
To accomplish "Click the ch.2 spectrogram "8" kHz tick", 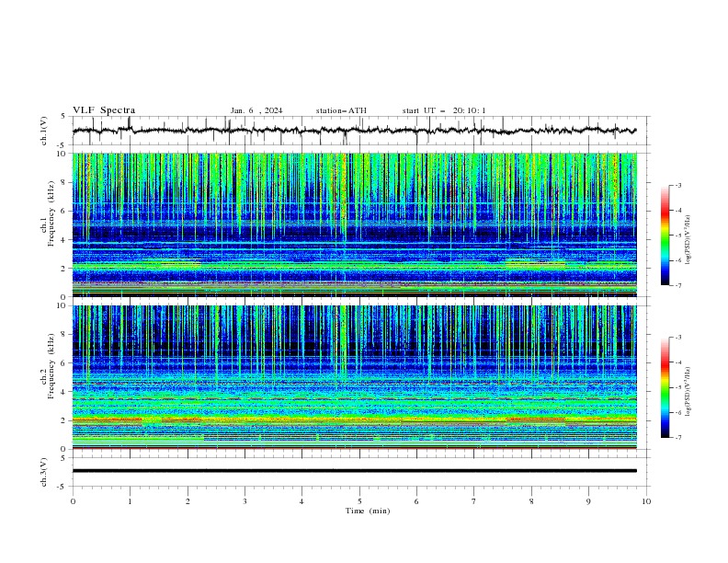I will [64, 335].
